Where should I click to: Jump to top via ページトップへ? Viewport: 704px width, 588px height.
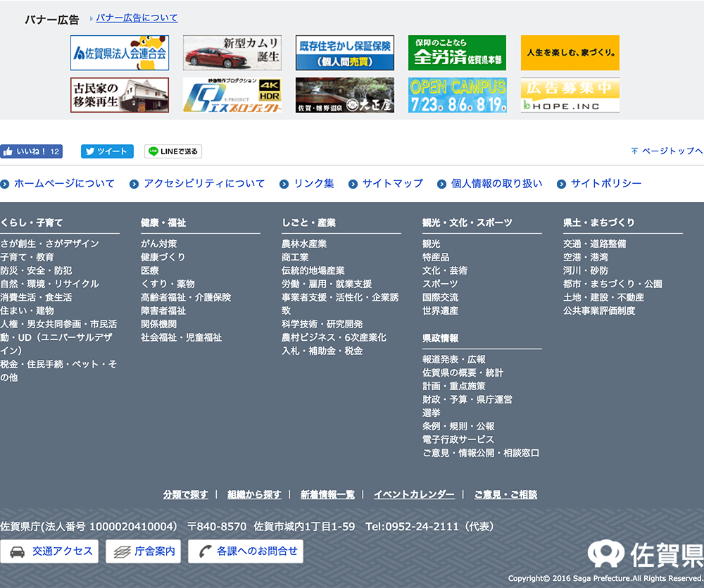[667, 151]
